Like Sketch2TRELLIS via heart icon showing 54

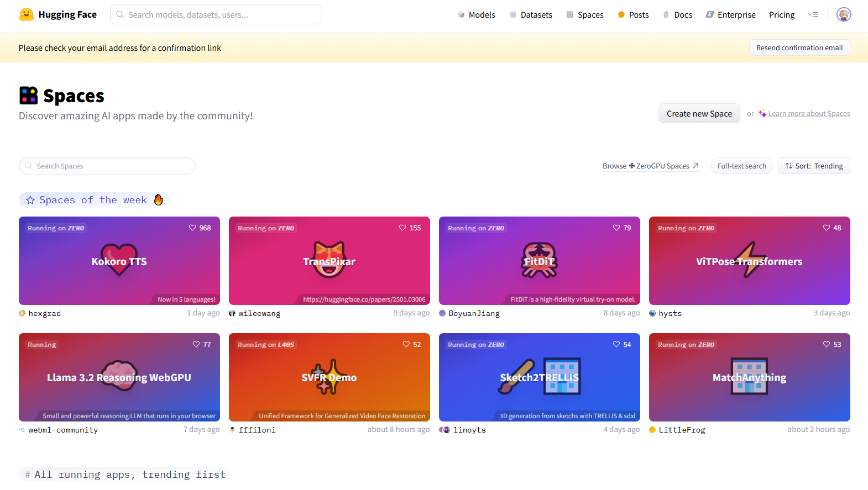[x=616, y=344]
